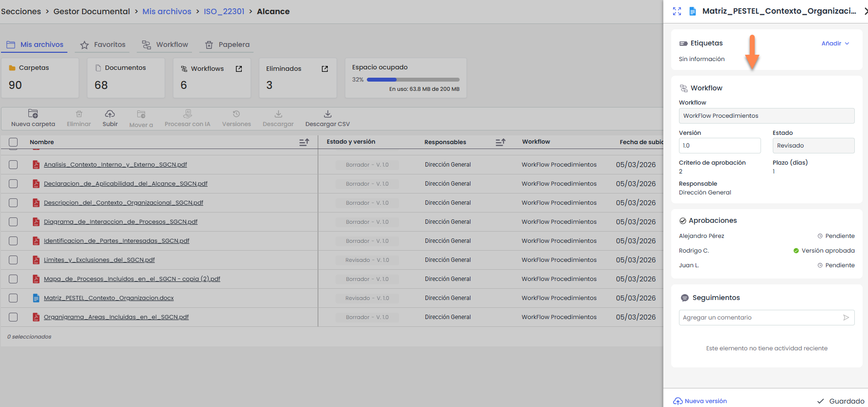The height and width of the screenshot is (407, 868).
Task: Open Workflows card external link icon
Action: pos(239,69)
